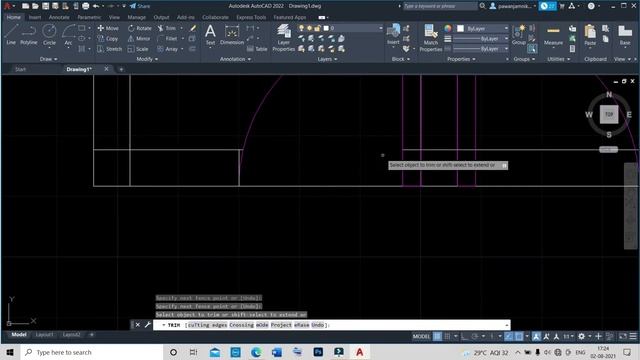Toggle object snap in status bar
Image resolution: width=640 pixels, height=360 pixels.
519,336
